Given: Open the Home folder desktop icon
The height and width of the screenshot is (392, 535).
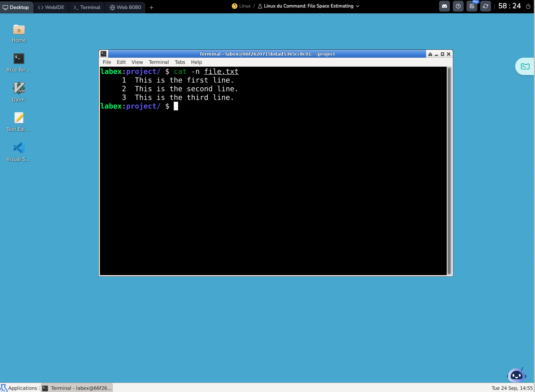Looking at the screenshot, I should 19,30.
